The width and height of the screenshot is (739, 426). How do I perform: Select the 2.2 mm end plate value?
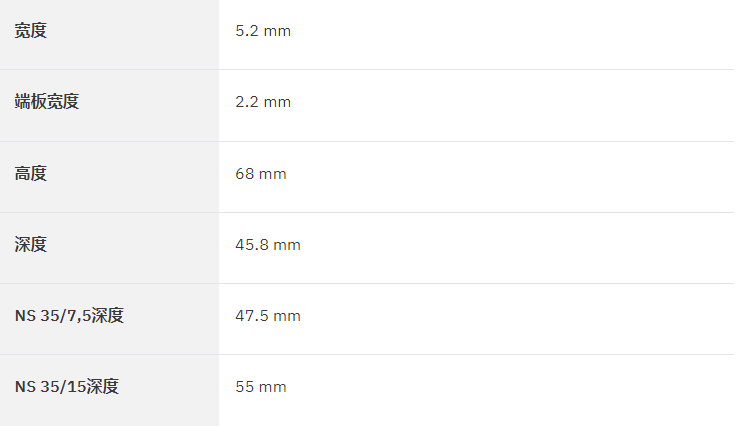(263, 102)
